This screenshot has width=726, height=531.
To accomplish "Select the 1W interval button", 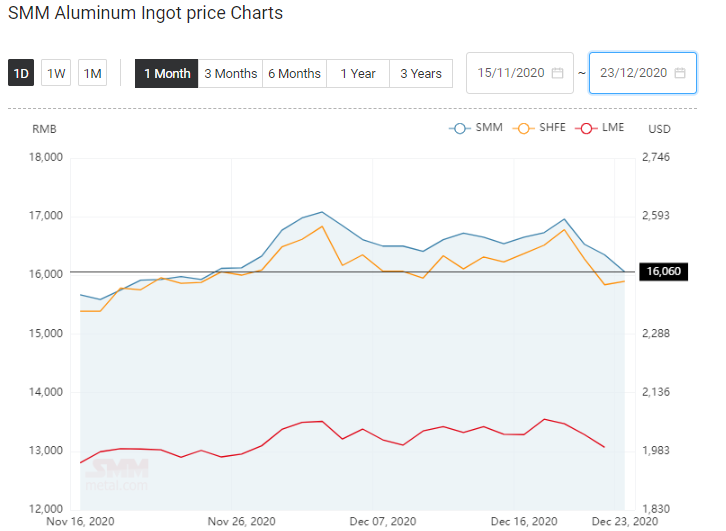I will (x=56, y=73).
